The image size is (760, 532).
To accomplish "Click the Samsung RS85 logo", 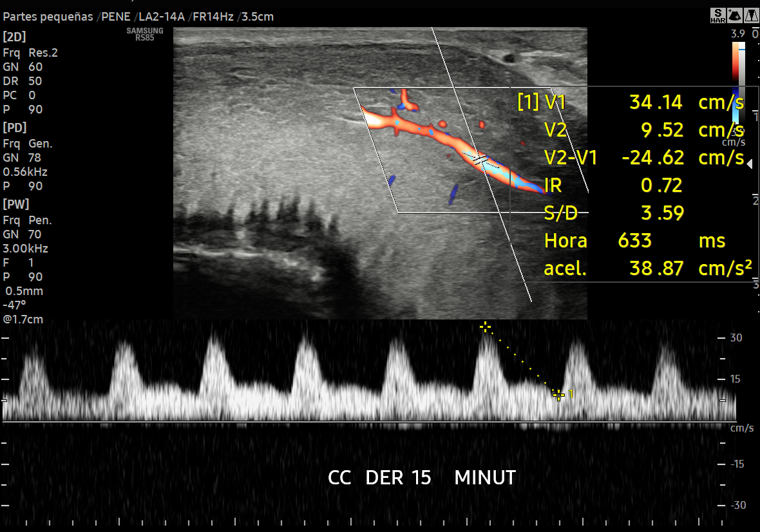I will pyautogui.click(x=145, y=33).
